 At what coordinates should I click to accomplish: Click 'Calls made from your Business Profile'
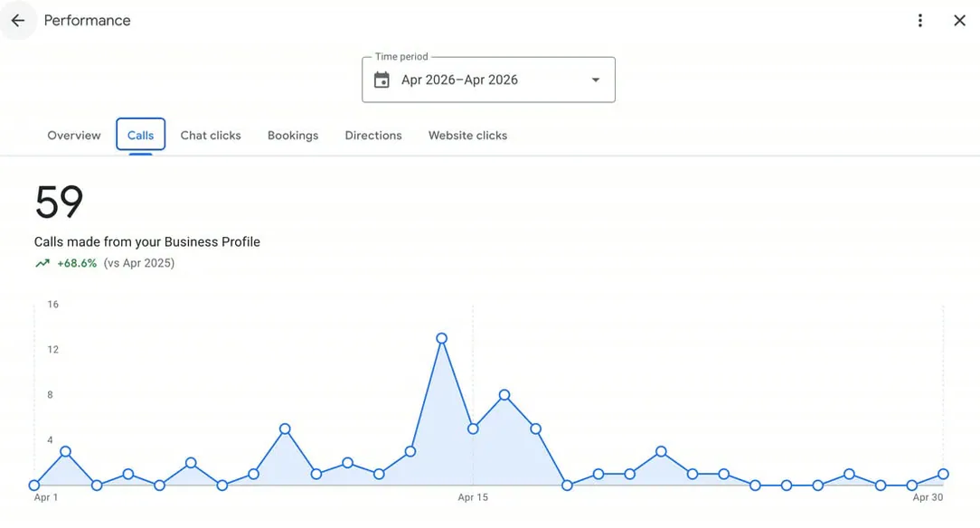(146, 241)
